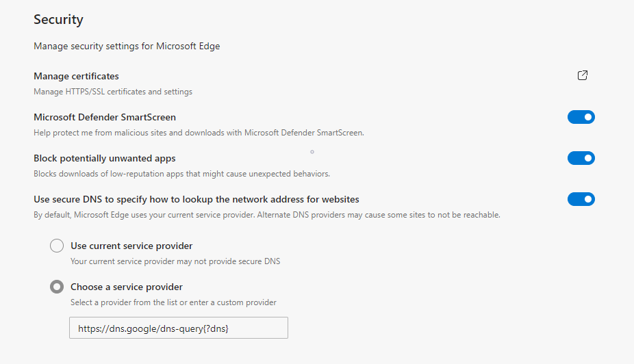This screenshot has height=364, width=634.
Task: Click the Select a provider from list hint
Action: [173, 302]
